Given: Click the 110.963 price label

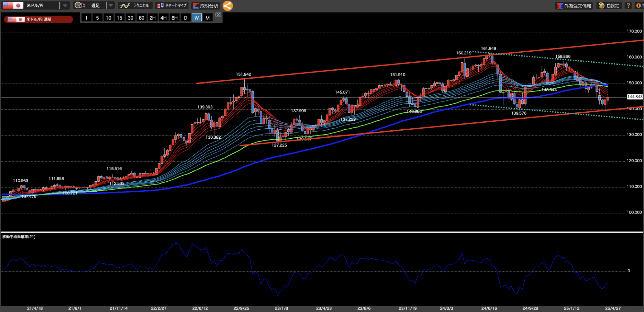Looking at the screenshot, I should coord(20,181).
